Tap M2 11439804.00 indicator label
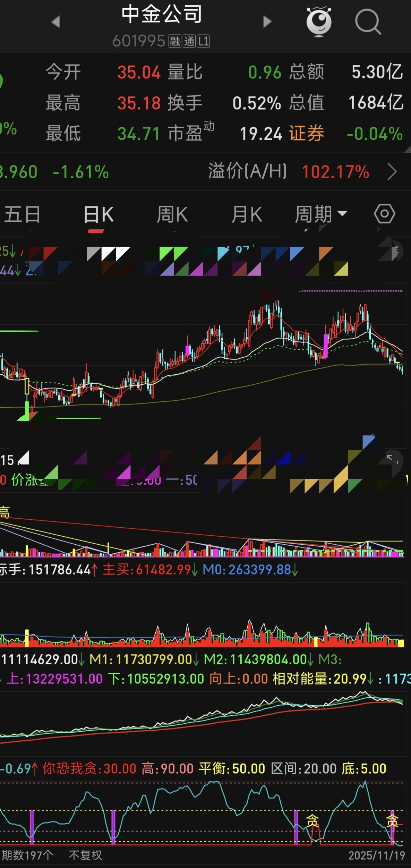411x868 pixels. point(258,659)
